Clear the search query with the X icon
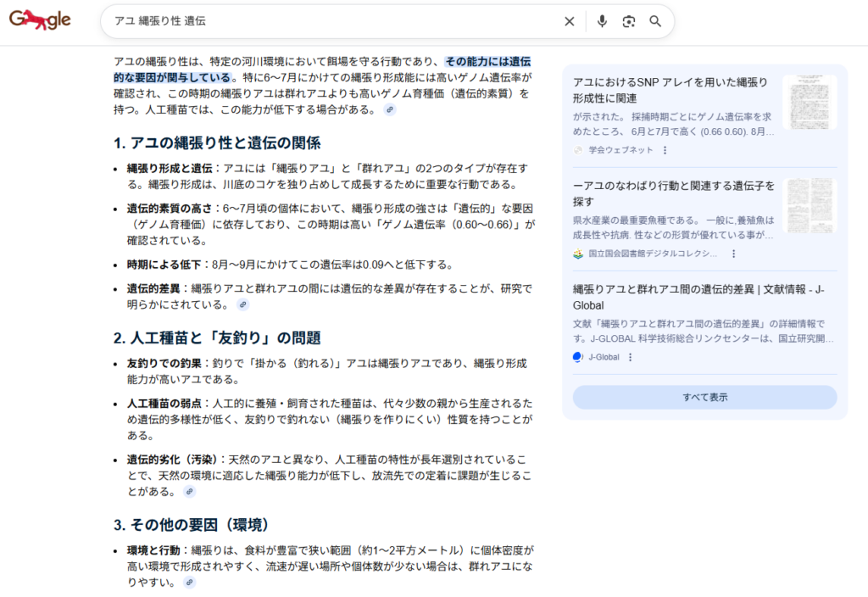The width and height of the screenshot is (868, 597). tap(570, 21)
